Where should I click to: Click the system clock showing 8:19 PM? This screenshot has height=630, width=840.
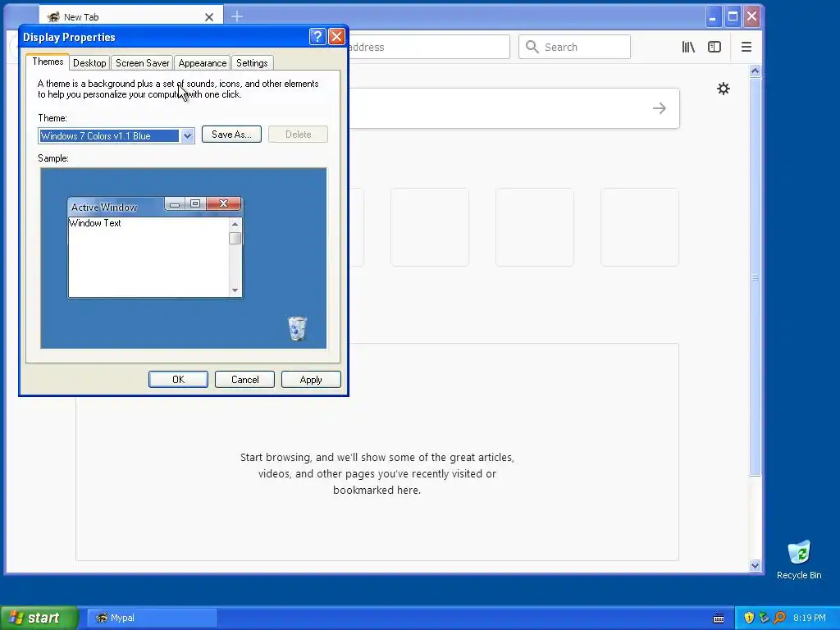pyautogui.click(x=810, y=618)
